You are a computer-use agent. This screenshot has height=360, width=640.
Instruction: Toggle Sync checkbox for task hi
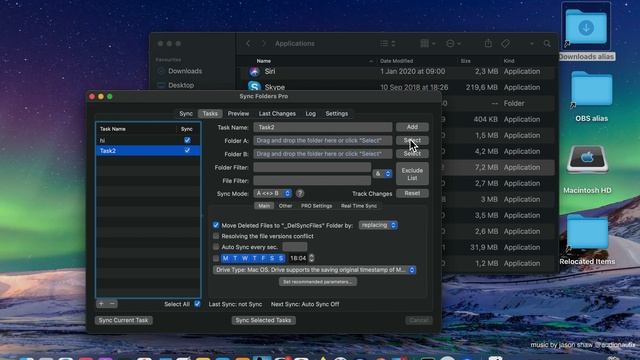[187, 140]
